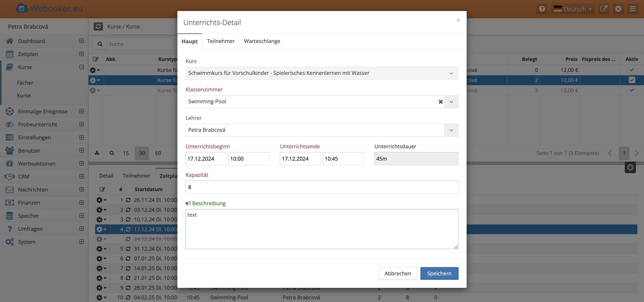The height and width of the screenshot is (302, 644).
Task: Click the download icon below the course table
Action: [x=97, y=153]
